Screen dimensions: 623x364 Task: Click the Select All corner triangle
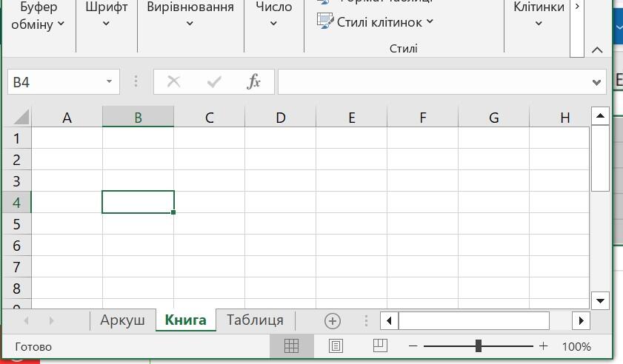21,117
